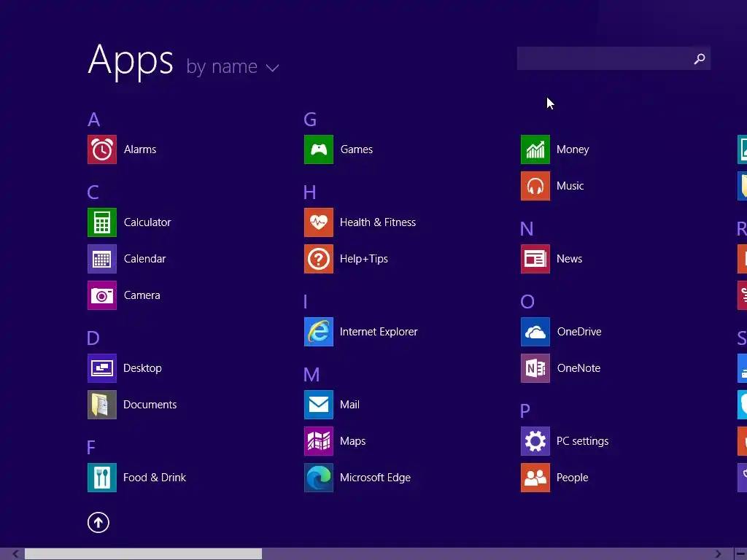
Task: Launch the OneNote app icon
Action: pyautogui.click(x=535, y=368)
